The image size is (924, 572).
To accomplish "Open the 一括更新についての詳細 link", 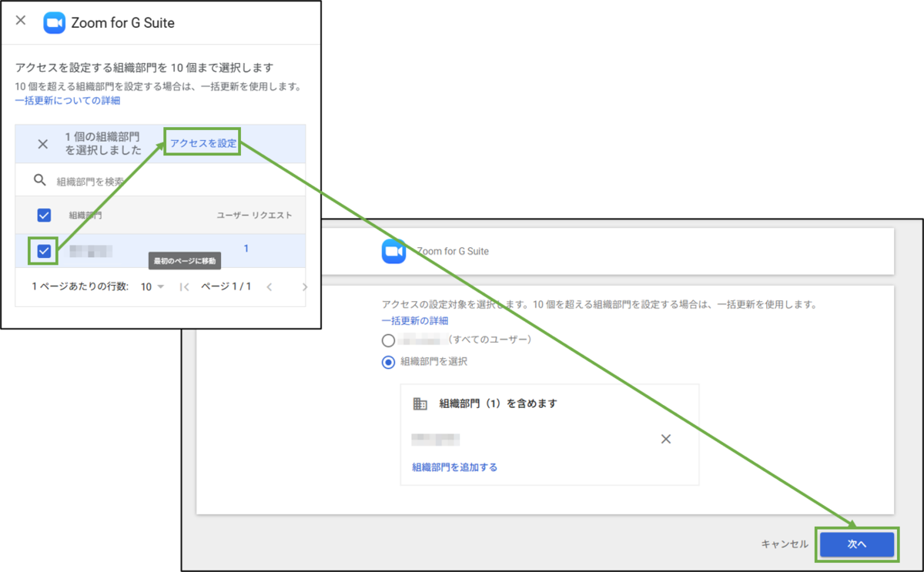I will 68,100.
